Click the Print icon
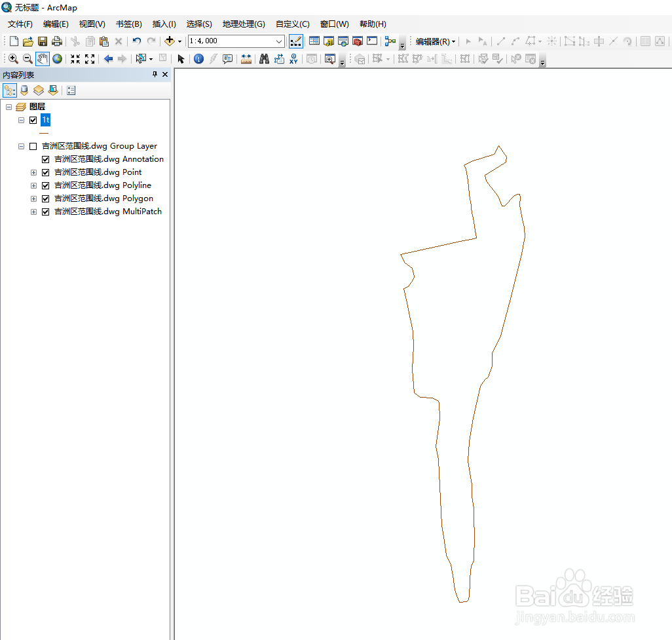The image size is (672, 640). click(x=56, y=41)
